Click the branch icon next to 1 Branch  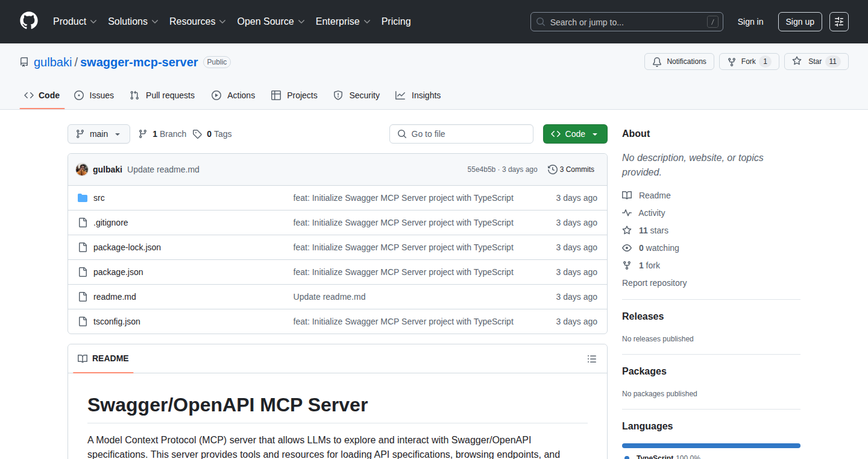coord(143,134)
